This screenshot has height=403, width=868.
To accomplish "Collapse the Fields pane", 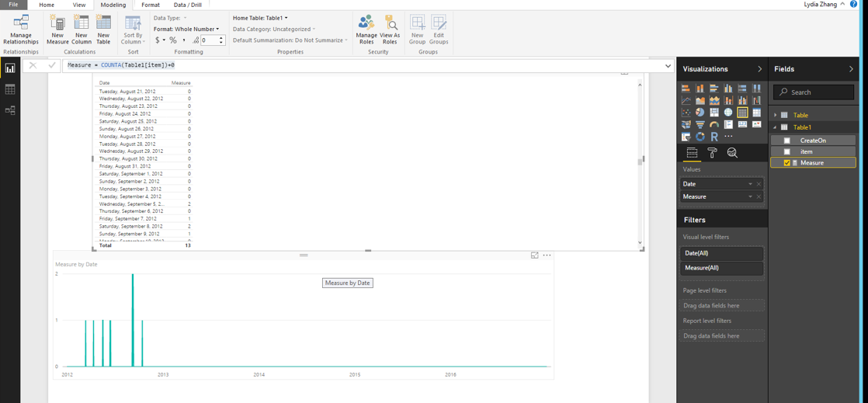I will (x=851, y=69).
